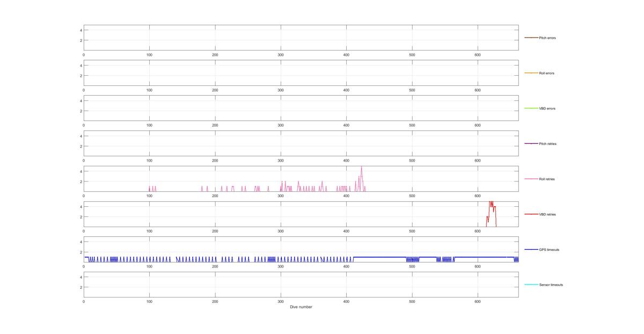
Task: Click the Roll retries legend label
Action: click(x=547, y=179)
